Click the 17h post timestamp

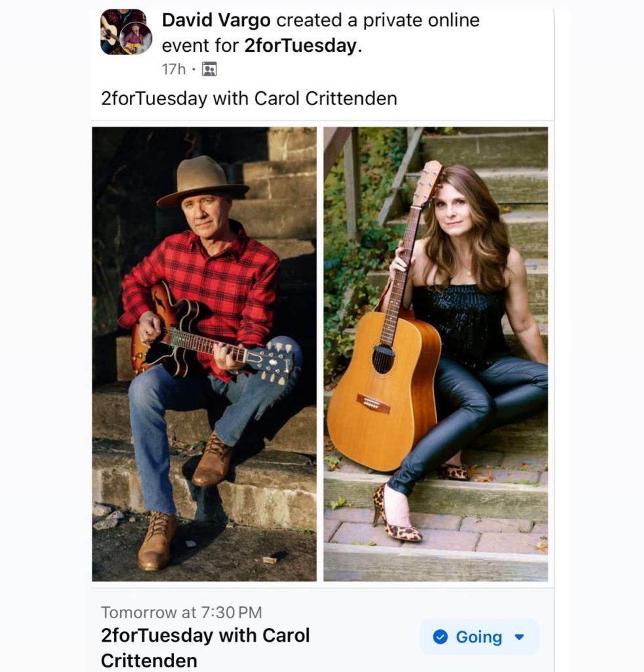tap(174, 69)
